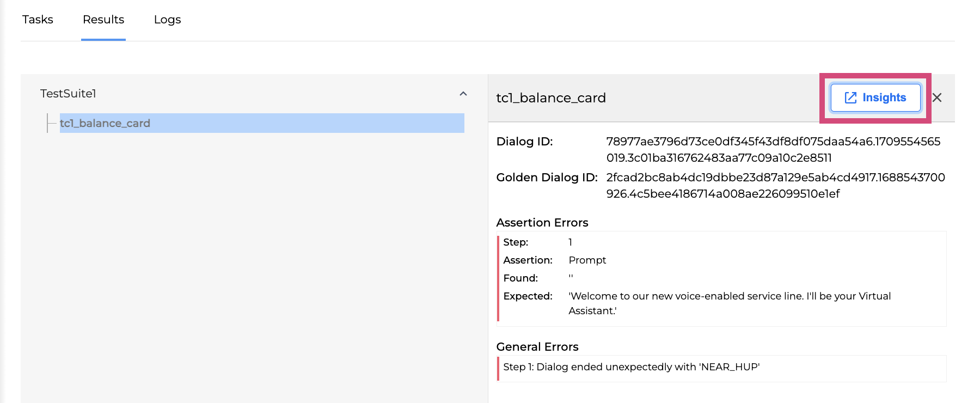Switch to the Results tab
980x403 pixels.
tap(103, 20)
